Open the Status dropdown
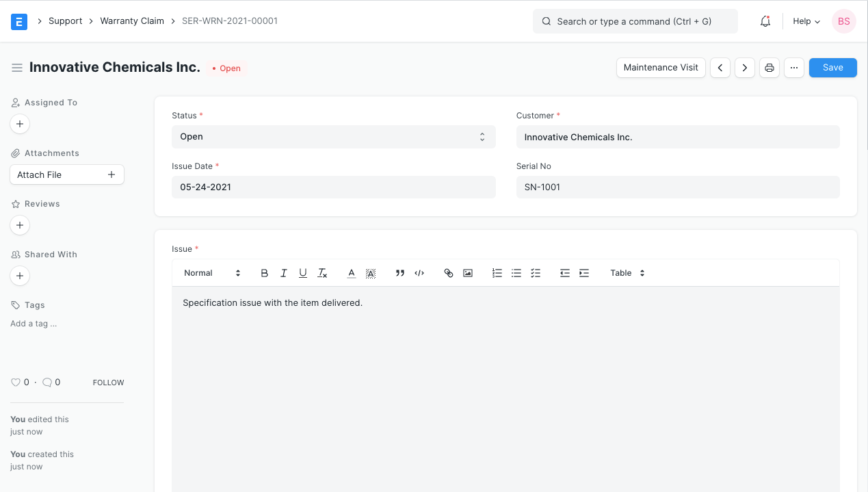 (333, 137)
